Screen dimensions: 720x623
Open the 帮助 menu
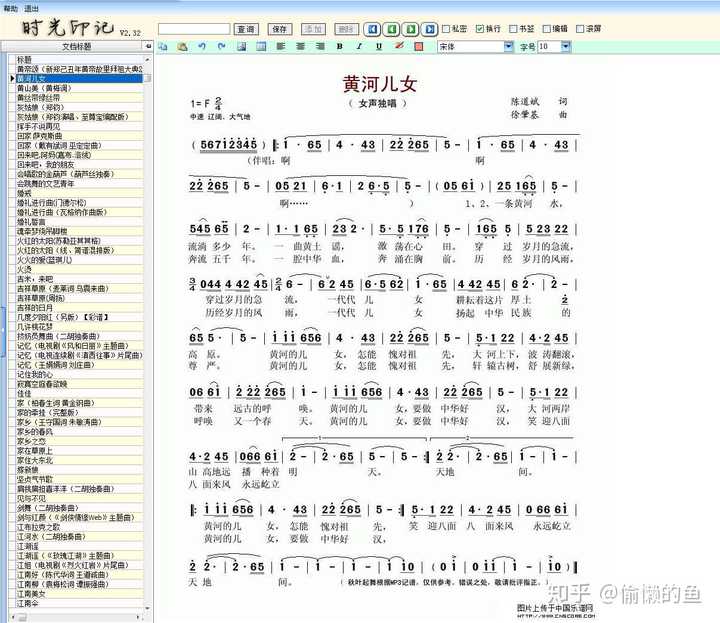pos(10,9)
